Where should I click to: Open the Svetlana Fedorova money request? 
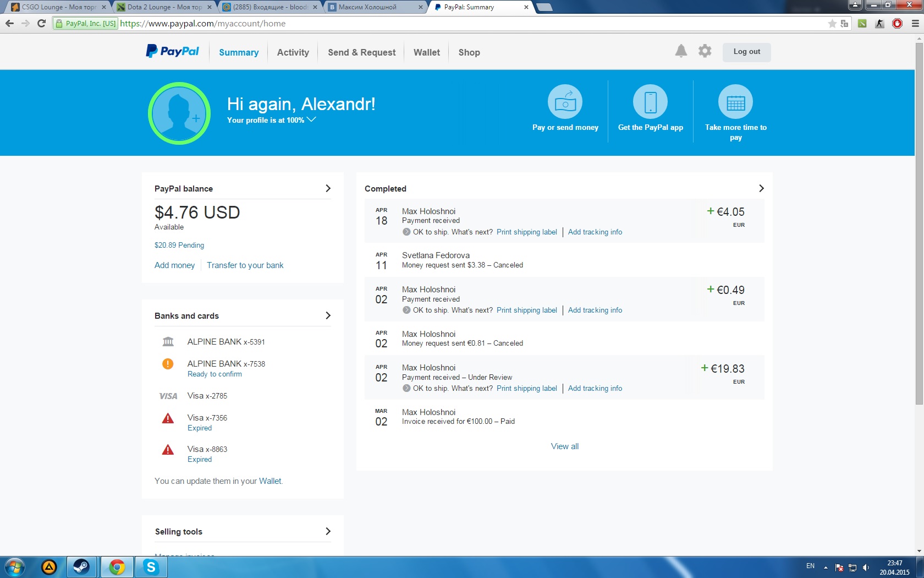564,260
